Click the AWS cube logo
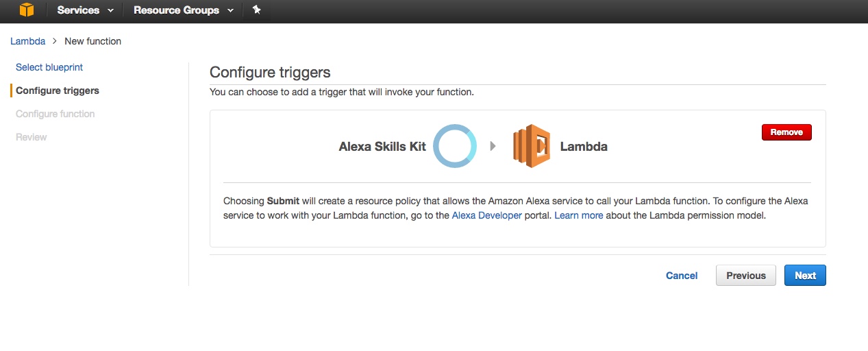The height and width of the screenshot is (351, 868). 27,10
